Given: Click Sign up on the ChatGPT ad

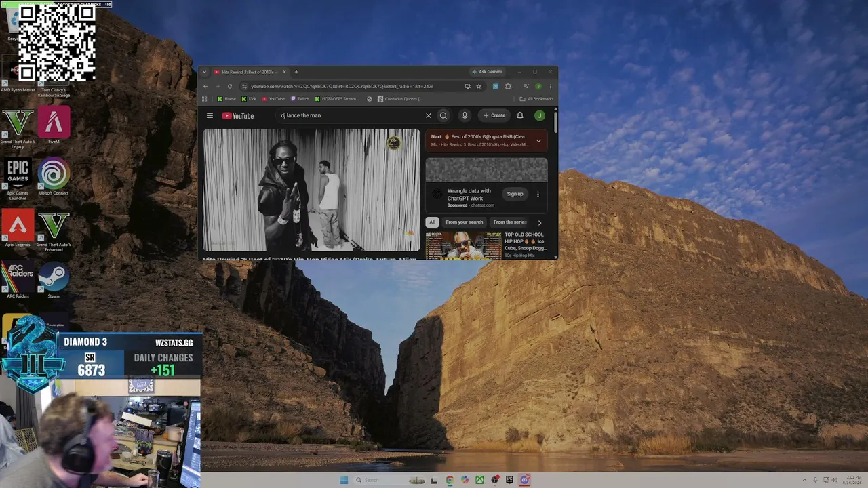Looking at the screenshot, I should 515,195.
